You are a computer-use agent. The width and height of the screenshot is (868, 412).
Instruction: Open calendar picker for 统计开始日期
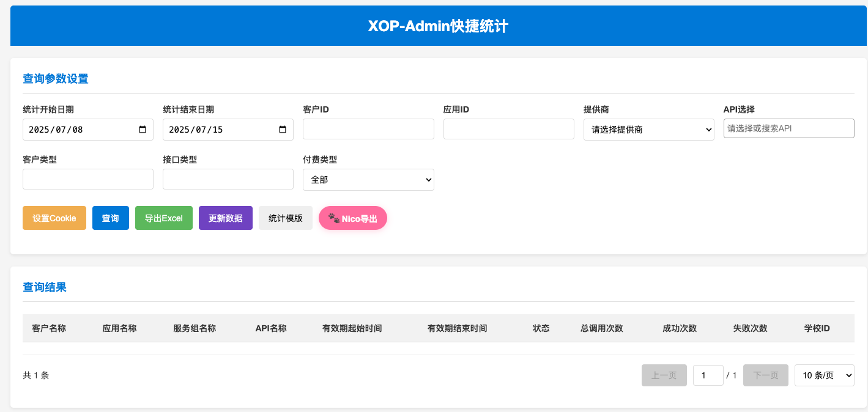coord(143,130)
